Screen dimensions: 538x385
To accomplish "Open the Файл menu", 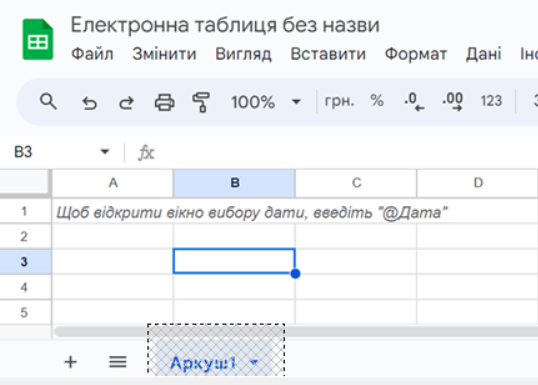I will pyautogui.click(x=92, y=54).
